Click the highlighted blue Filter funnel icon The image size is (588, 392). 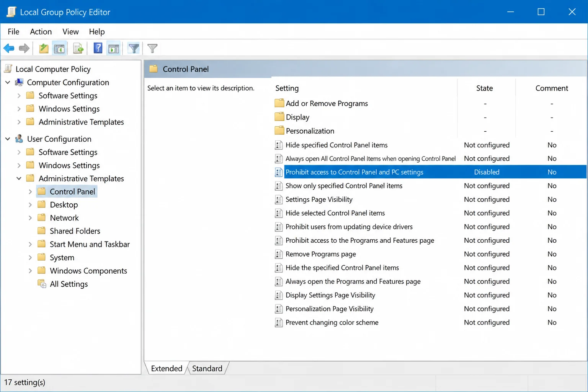click(x=134, y=48)
